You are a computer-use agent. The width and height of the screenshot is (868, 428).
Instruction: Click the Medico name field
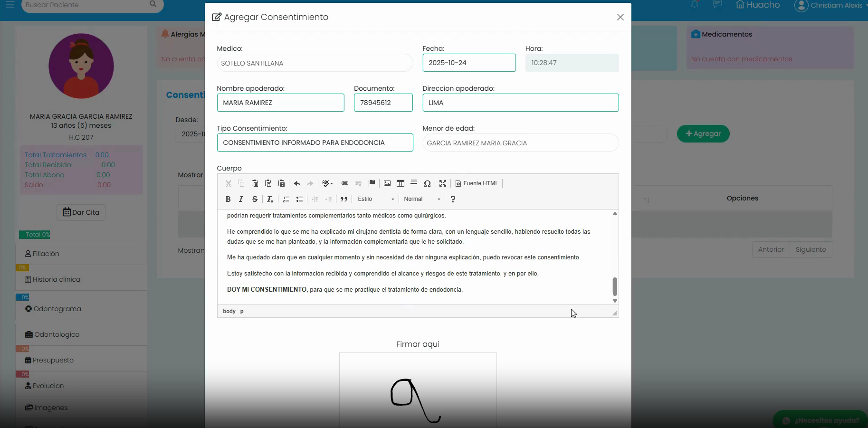[x=315, y=63]
